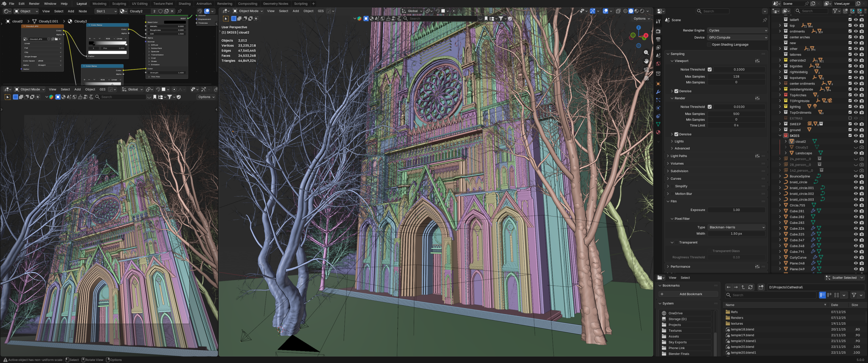Hide the ground collection's eye icon

point(856,130)
